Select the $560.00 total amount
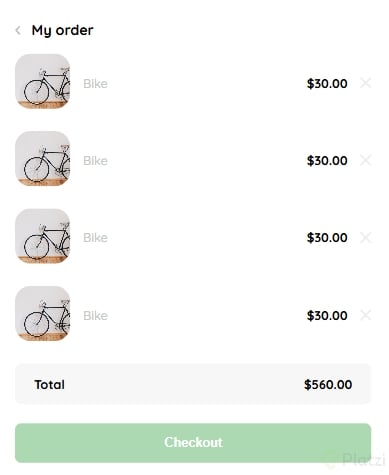This screenshot has height=475, width=389. click(x=328, y=385)
